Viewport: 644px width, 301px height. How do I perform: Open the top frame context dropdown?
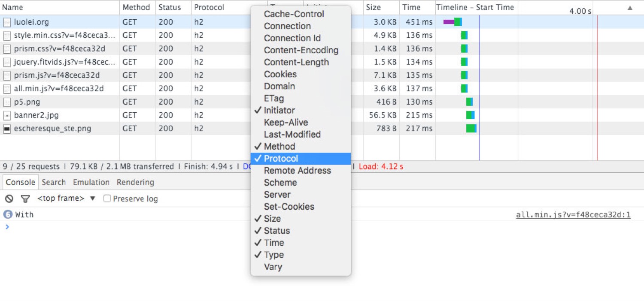pyautogui.click(x=66, y=199)
